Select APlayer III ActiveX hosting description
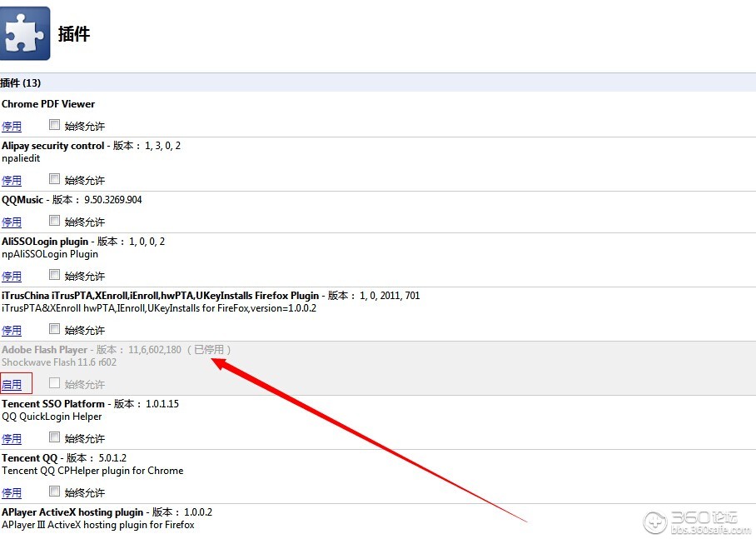756x539 pixels. coord(98,525)
